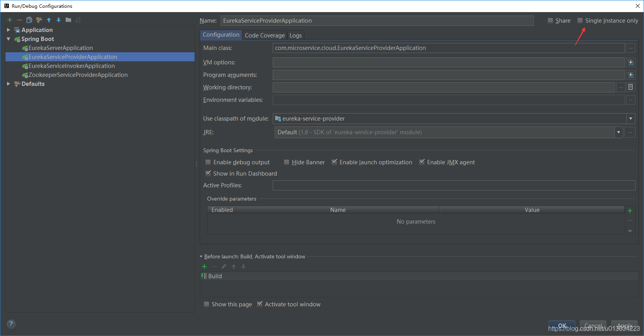Click the Main class field
This screenshot has width=644, height=336.
[x=449, y=48]
